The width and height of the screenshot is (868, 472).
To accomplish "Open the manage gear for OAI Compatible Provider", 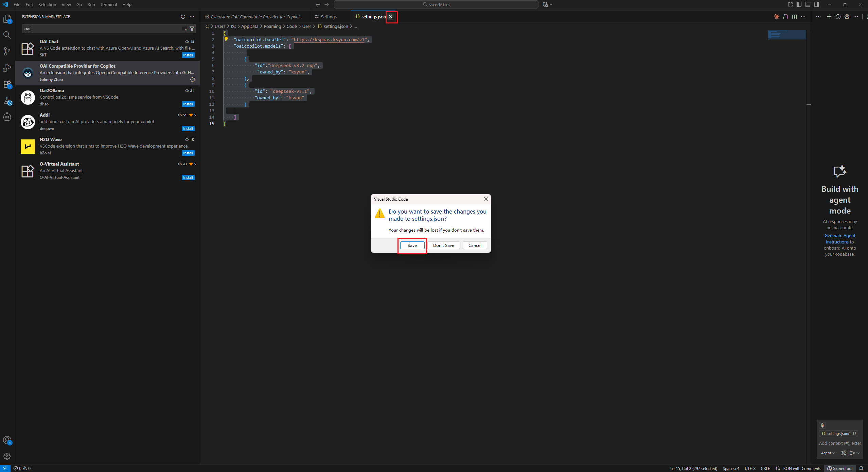I will coord(193,80).
